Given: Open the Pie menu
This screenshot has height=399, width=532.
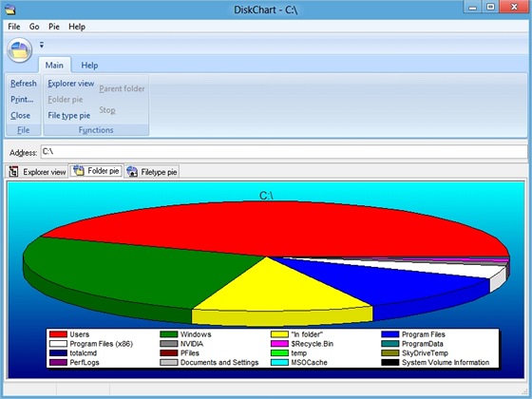Looking at the screenshot, I should pyautogui.click(x=54, y=27).
